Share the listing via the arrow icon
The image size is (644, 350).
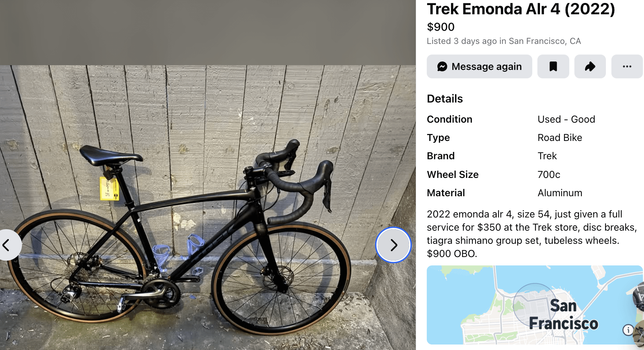point(590,67)
